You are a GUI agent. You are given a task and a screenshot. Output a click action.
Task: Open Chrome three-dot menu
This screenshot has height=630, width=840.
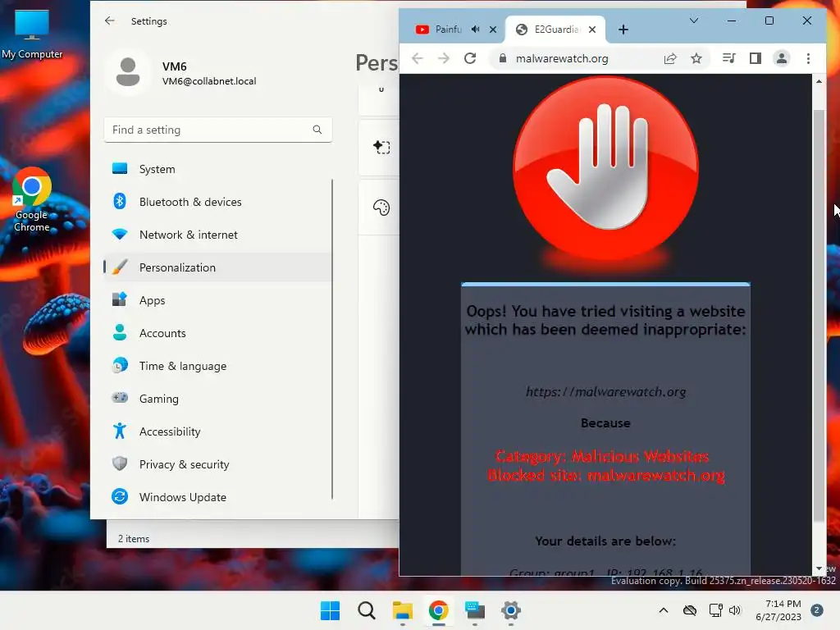point(808,58)
